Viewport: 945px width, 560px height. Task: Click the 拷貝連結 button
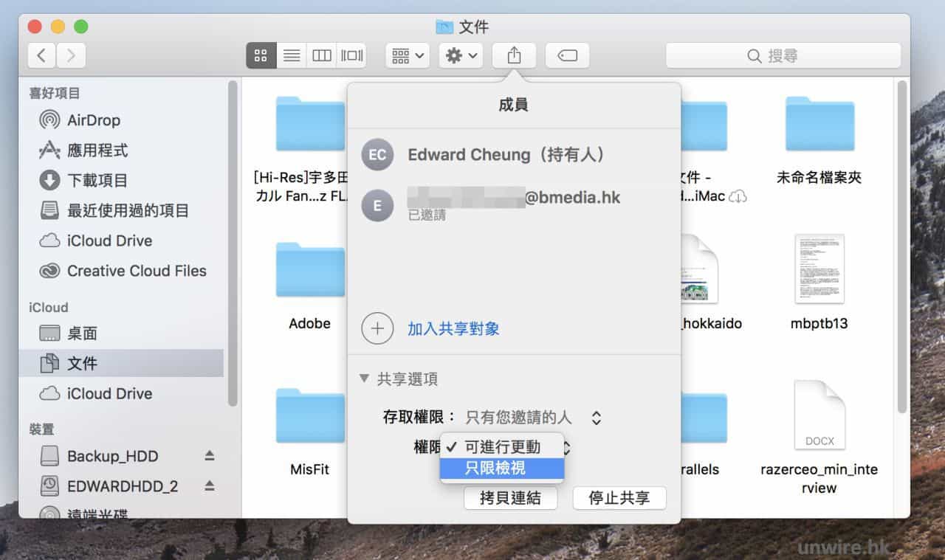509,498
